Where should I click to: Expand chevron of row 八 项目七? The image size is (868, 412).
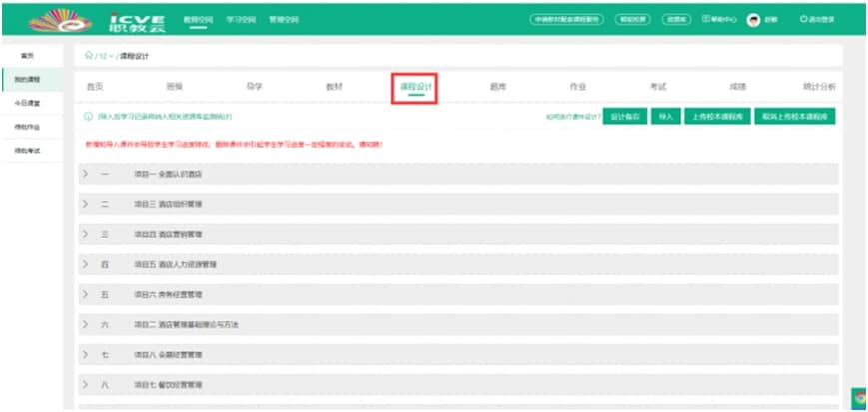[x=85, y=384]
